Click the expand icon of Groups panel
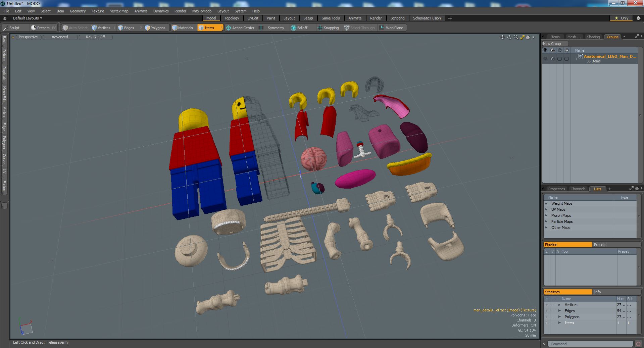This screenshot has height=348, width=644. [x=637, y=37]
